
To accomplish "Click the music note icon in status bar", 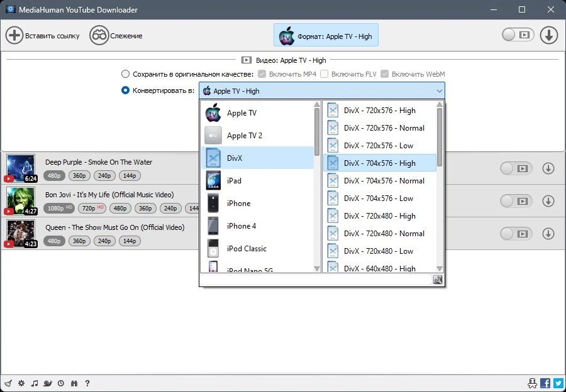I will 35,383.
